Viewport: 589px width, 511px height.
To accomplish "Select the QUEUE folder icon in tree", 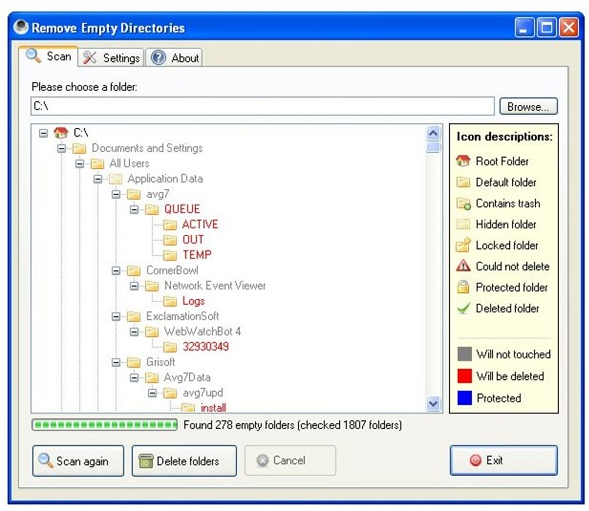I will pyautogui.click(x=152, y=209).
